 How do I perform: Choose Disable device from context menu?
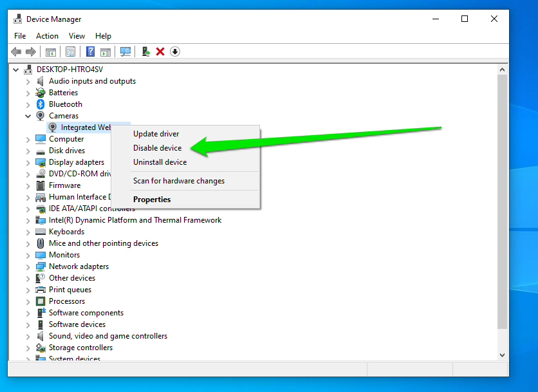(157, 148)
